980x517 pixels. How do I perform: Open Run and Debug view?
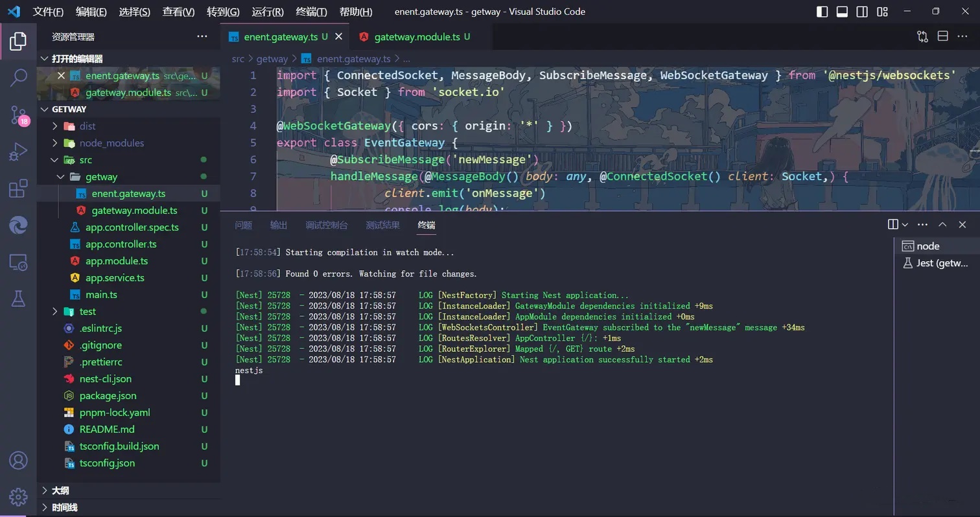[18, 152]
